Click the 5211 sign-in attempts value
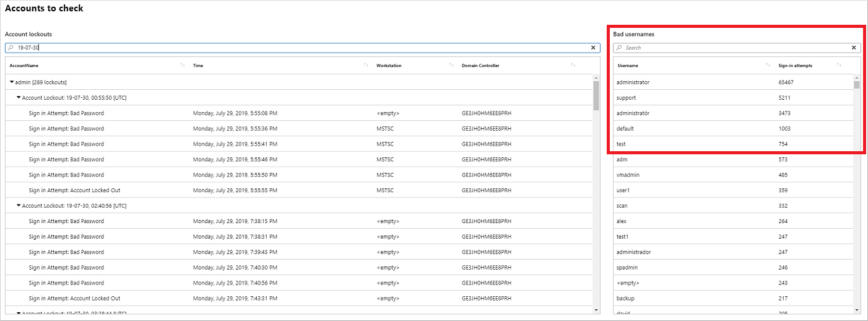 click(784, 97)
